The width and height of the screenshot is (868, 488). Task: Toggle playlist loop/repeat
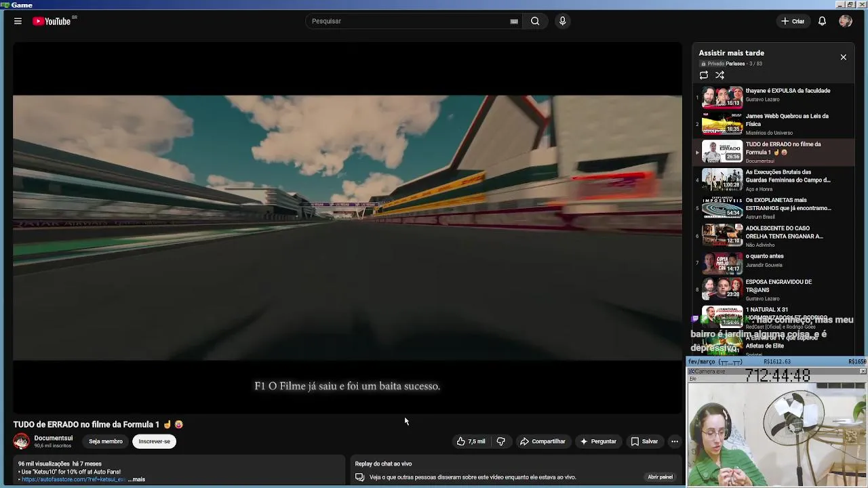click(x=704, y=75)
